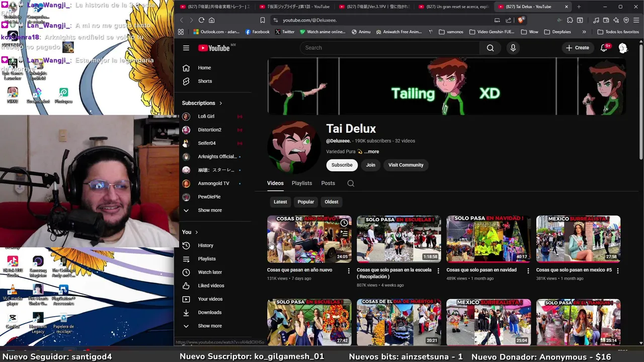Open the browser apps grid icon in bookmarks bar
This screenshot has height=362, width=644.
(x=181, y=32)
